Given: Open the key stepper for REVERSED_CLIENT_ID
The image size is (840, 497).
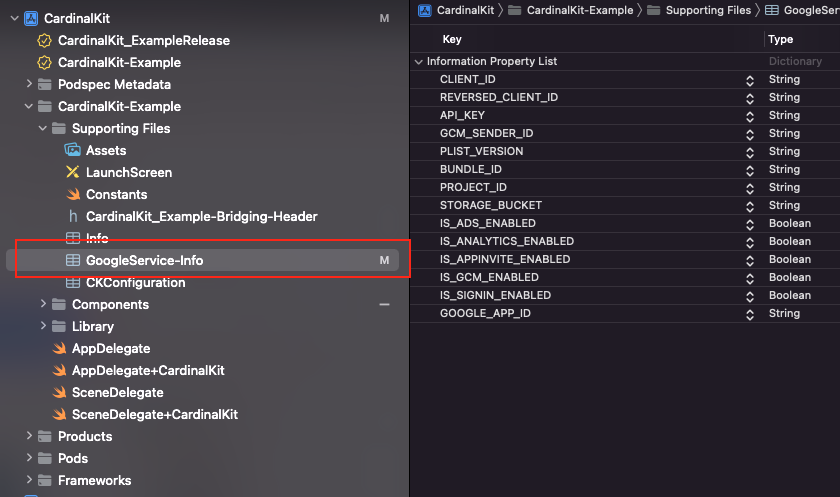Looking at the screenshot, I should point(750,99).
